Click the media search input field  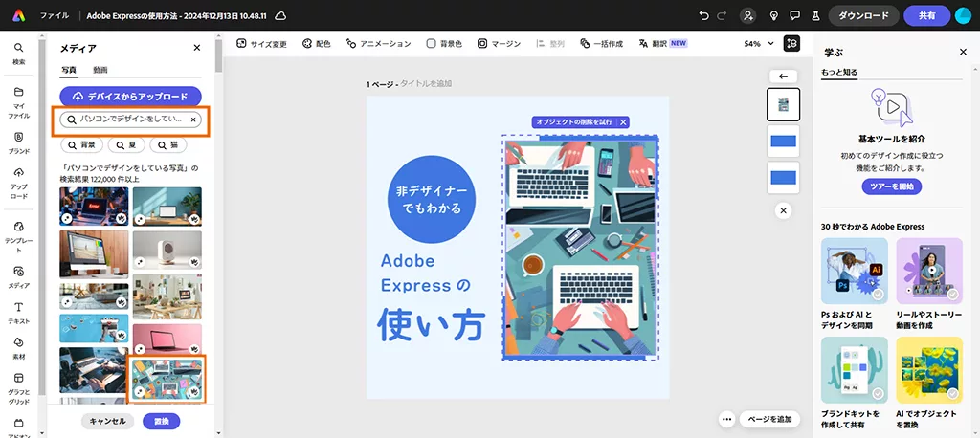pos(130,120)
